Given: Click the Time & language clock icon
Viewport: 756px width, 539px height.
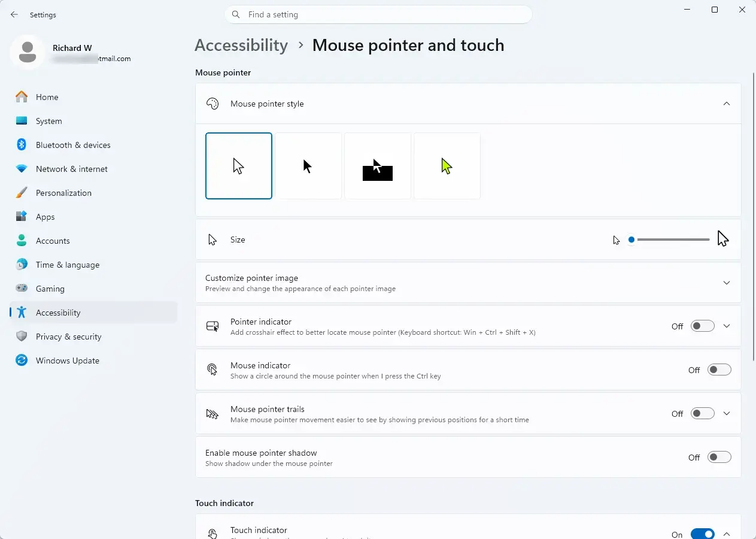Looking at the screenshot, I should pos(22,264).
